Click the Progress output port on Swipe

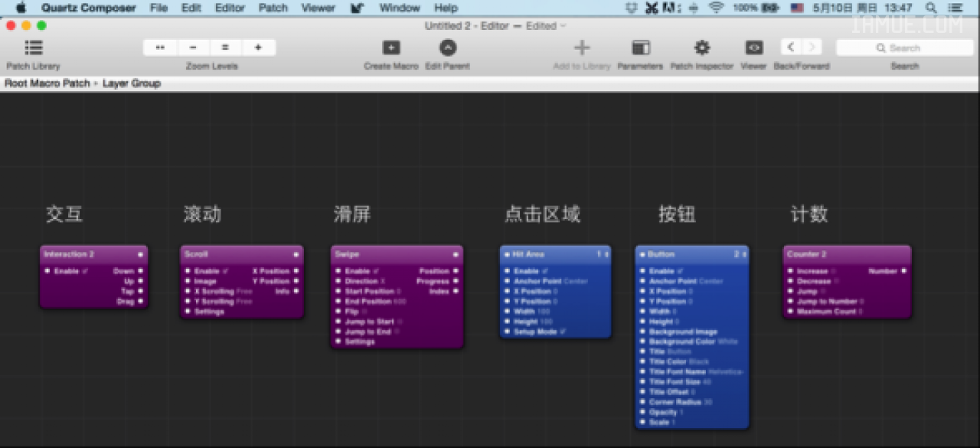click(x=456, y=281)
